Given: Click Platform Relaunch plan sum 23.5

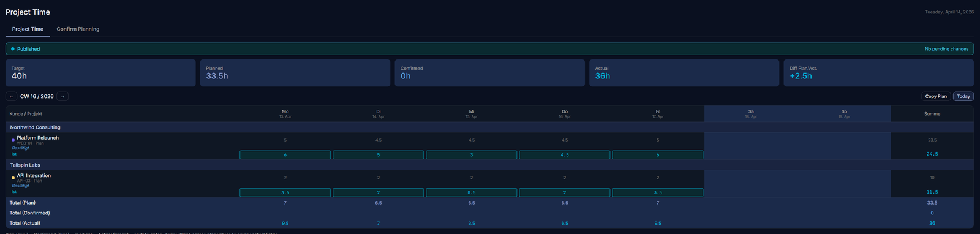Looking at the screenshot, I should click(x=932, y=140).
